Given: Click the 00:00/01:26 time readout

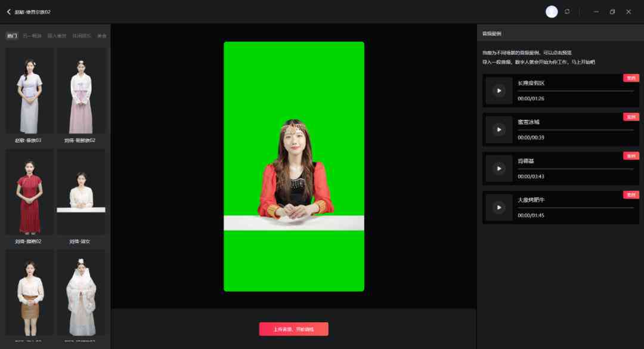Looking at the screenshot, I should (x=531, y=98).
